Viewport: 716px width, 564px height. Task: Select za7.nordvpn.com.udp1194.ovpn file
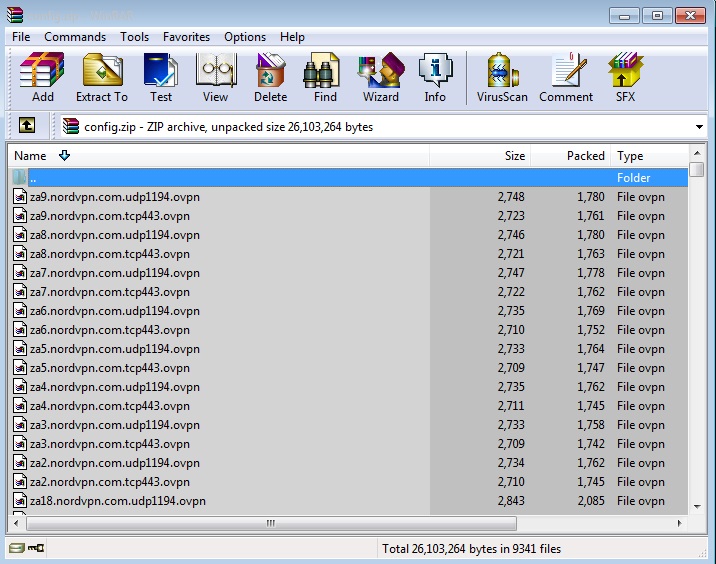[x=348, y=273]
